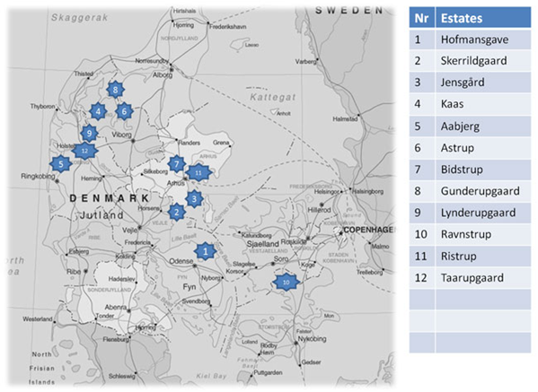This screenshot has width=538, height=392.
Task: Click star marker 12 near Holstebro
Action: tap(84, 151)
